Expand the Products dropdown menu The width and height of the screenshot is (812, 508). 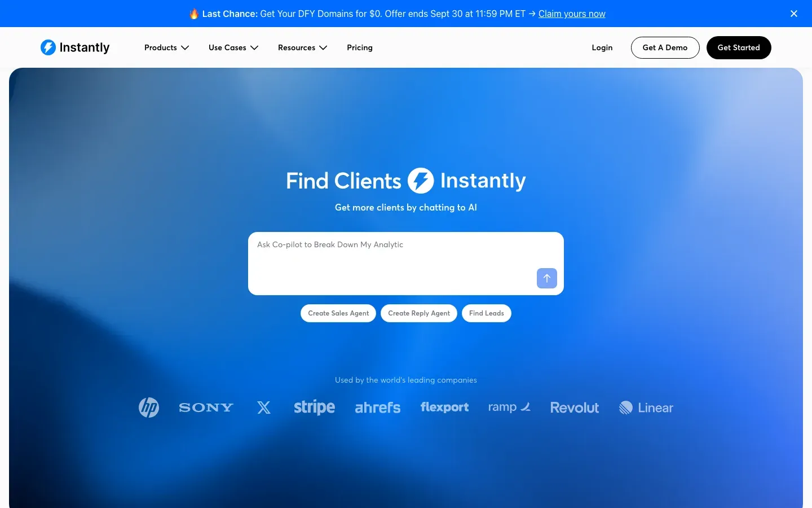coord(166,47)
